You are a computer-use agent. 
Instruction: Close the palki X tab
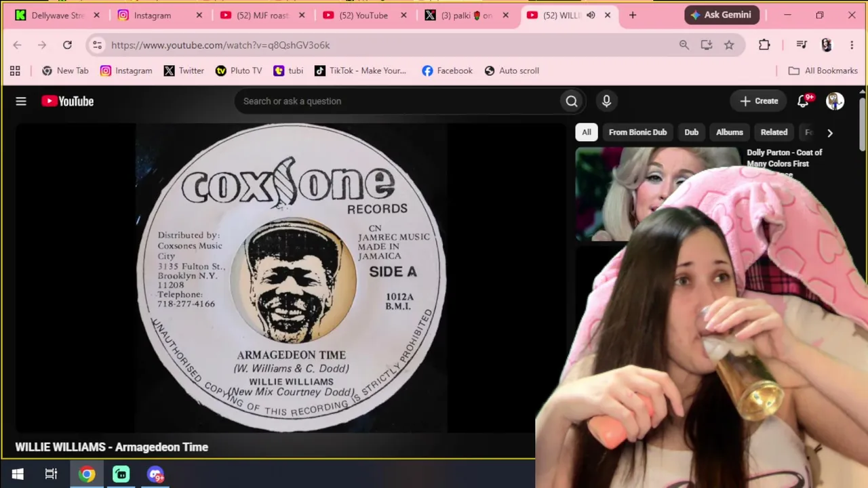coord(505,15)
